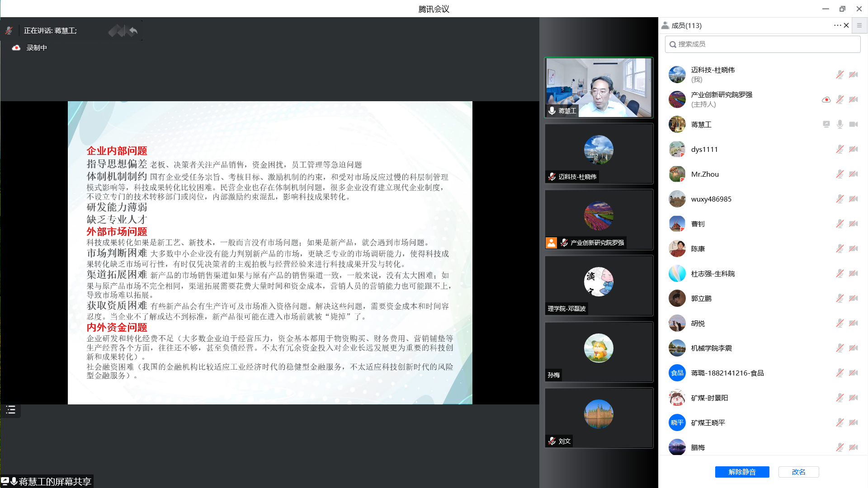
Task: Select 产业创新研究院罗强 participant tile
Action: tap(599, 220)
